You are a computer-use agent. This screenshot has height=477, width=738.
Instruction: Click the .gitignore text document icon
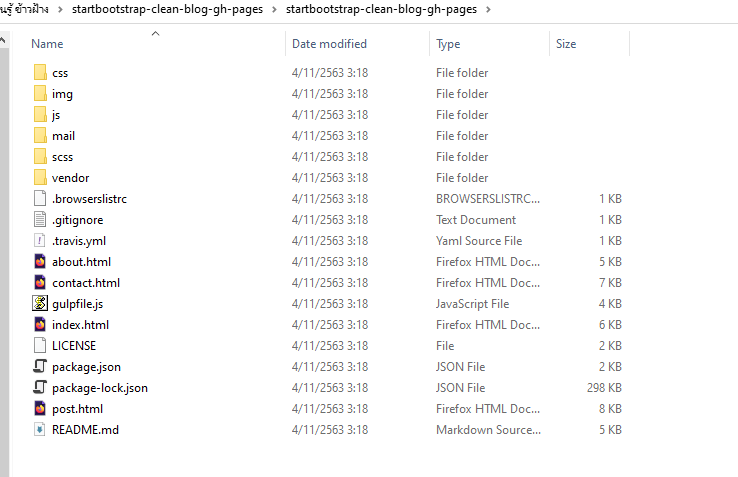(x=40, y=219)
